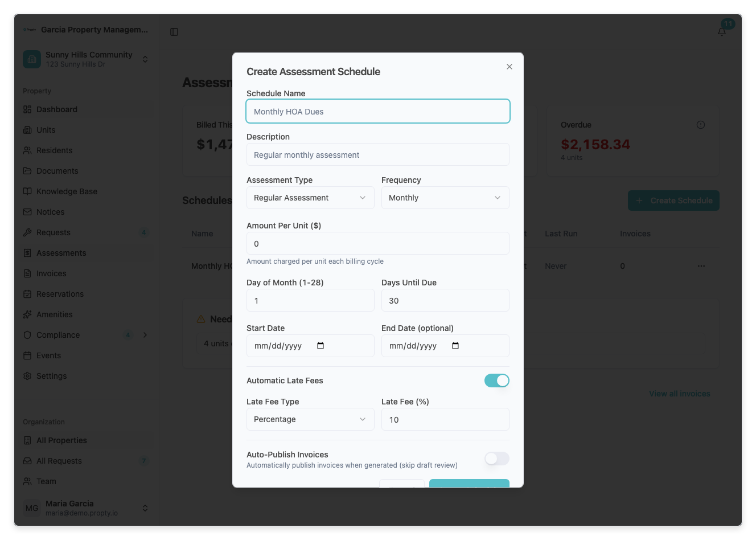The height and width of the screenshot is (540, 756).
Task: Open Residents in sidebar
Action: (87, 150)
